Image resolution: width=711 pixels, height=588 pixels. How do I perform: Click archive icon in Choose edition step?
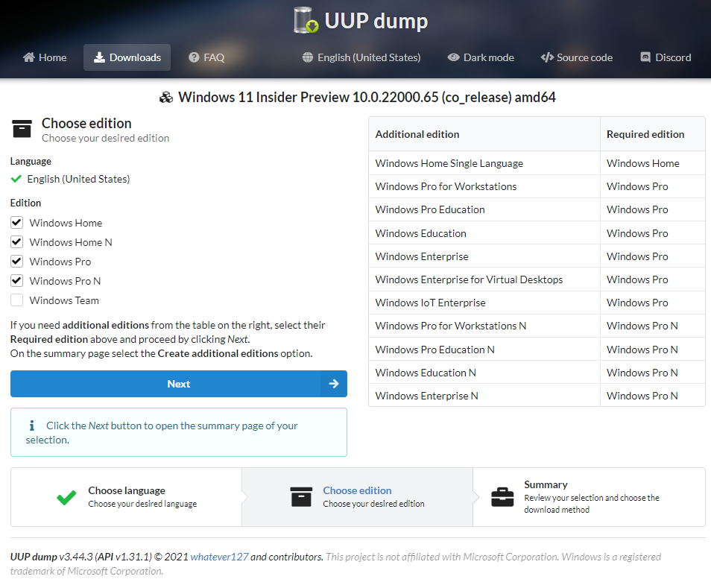click(x=301, y=497)
